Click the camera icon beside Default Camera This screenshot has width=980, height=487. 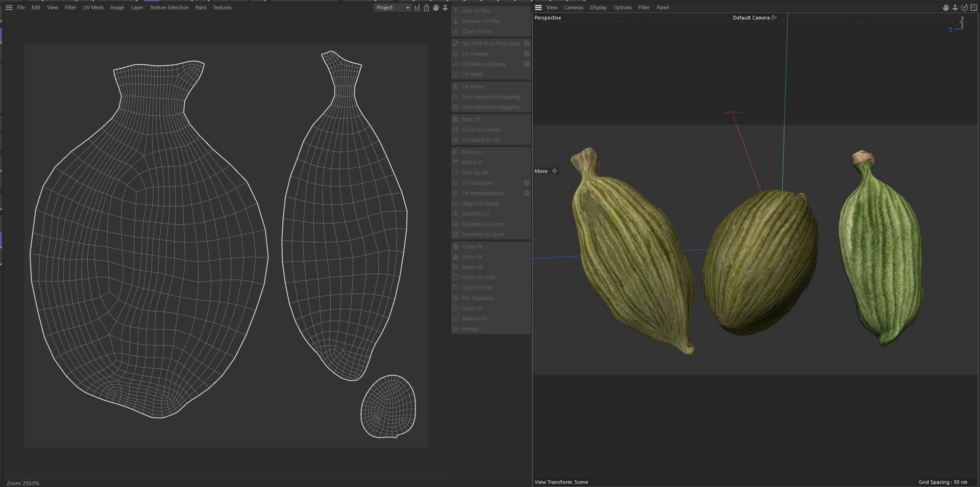(x=774, y=18)
